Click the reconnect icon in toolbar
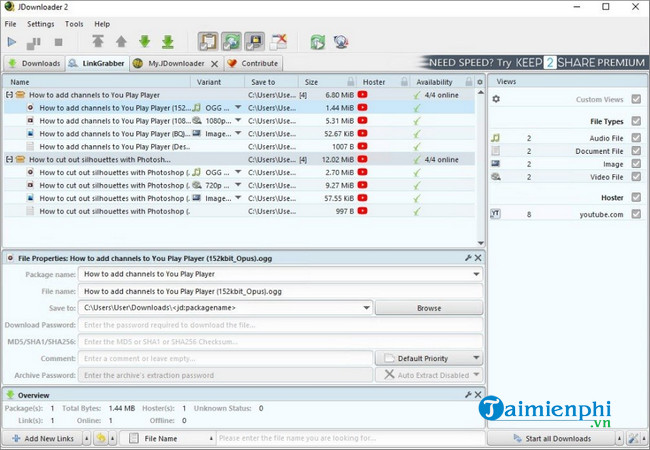 [317, 42]
